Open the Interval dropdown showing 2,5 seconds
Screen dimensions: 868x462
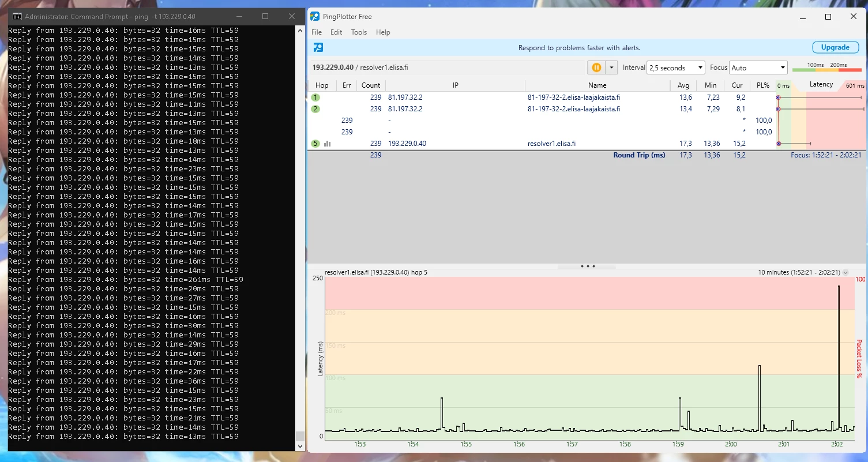676,67
